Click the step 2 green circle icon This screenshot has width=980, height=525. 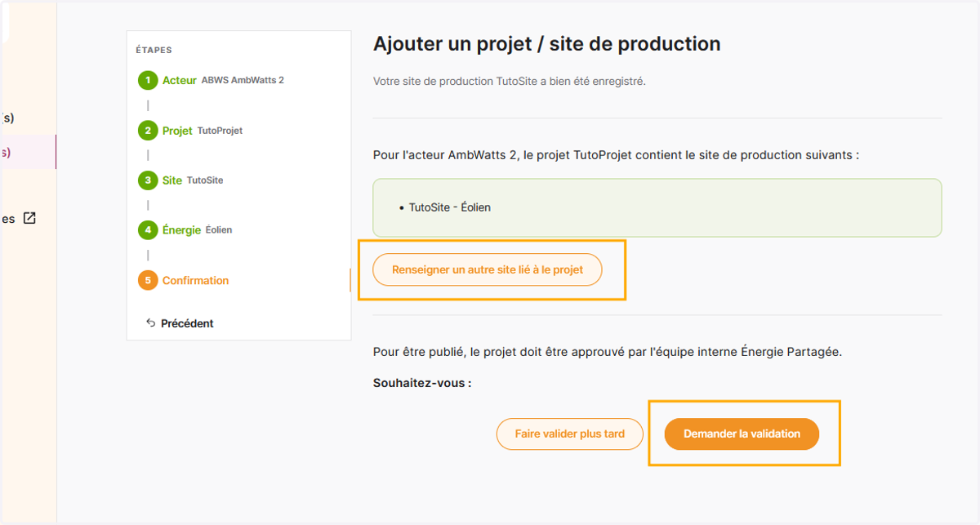(148, 131)
